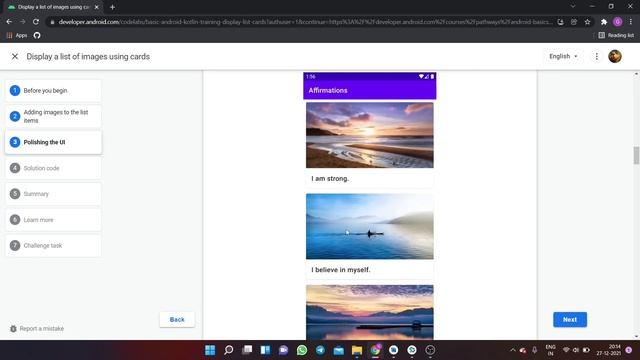This screenshot has width=640, height=360.
Task: Close the codelab with the X icon
Action: 15,56
